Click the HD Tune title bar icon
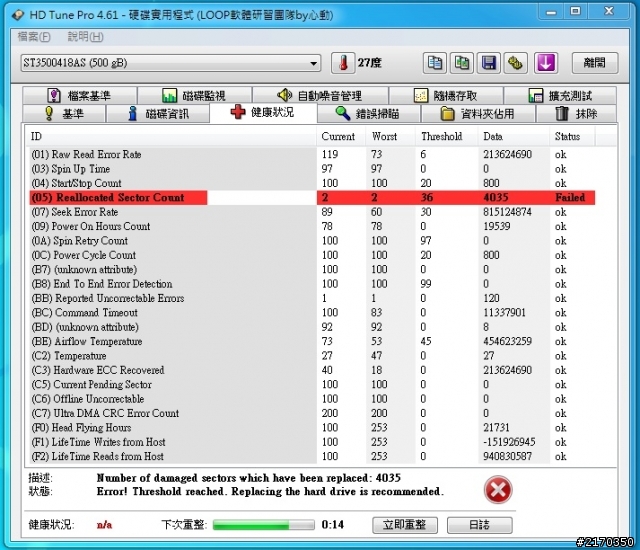Image resolution: width=640 pixels, height=550 pixels. tap(18, 16)
